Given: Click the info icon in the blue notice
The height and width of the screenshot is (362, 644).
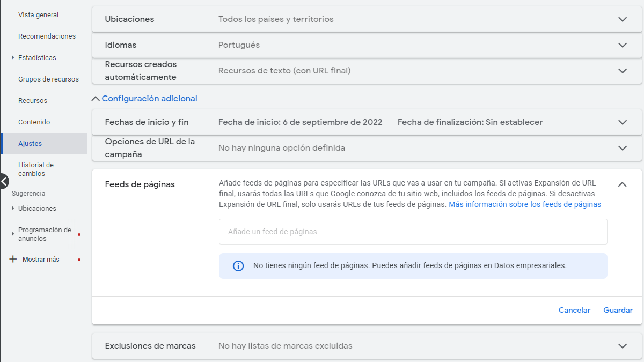Looking at the screenshot, I should click(238, 265).
